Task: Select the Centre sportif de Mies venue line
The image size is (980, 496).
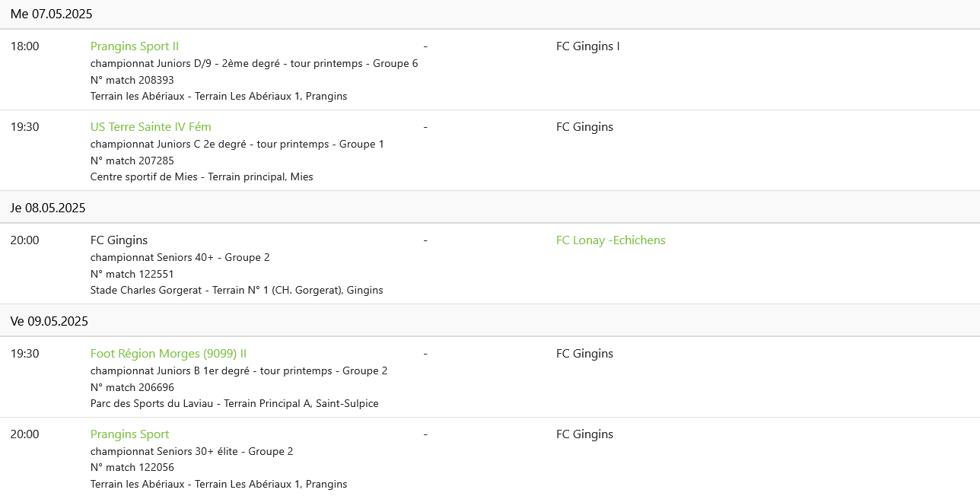Action: coord(202,176)
